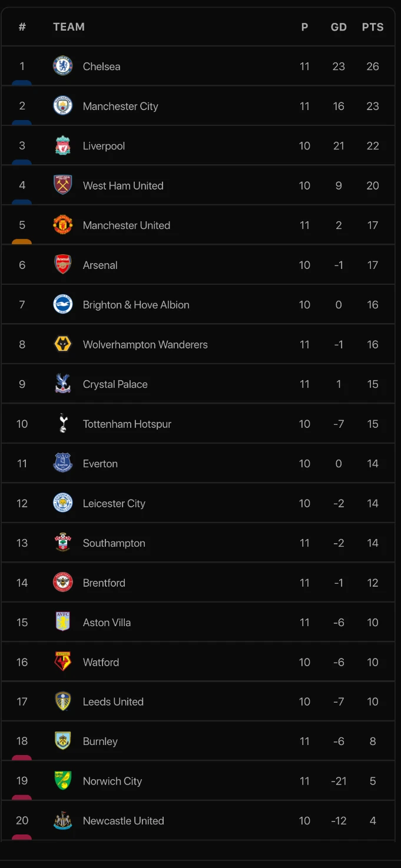Viewport: 401px width, 868px height.
Task: Open Brighton & Hove Albion team page
Action: (x=136, y=305)
